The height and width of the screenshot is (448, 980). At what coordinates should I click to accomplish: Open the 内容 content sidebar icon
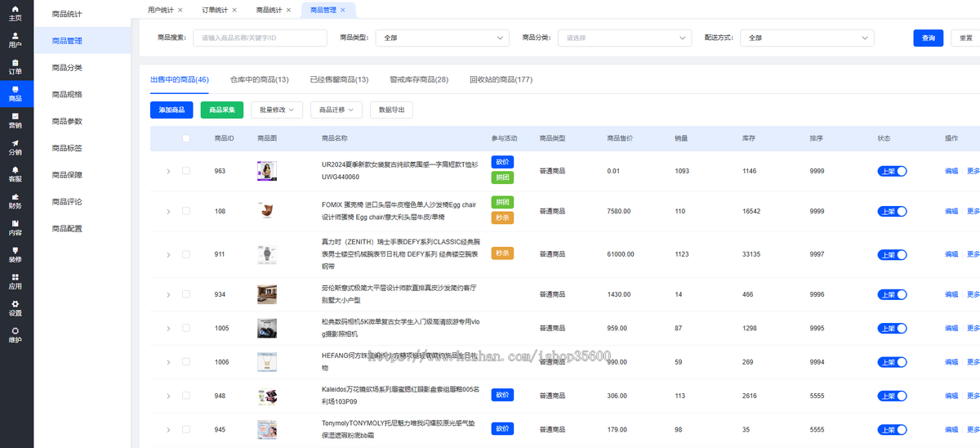(x=16, y=228)
